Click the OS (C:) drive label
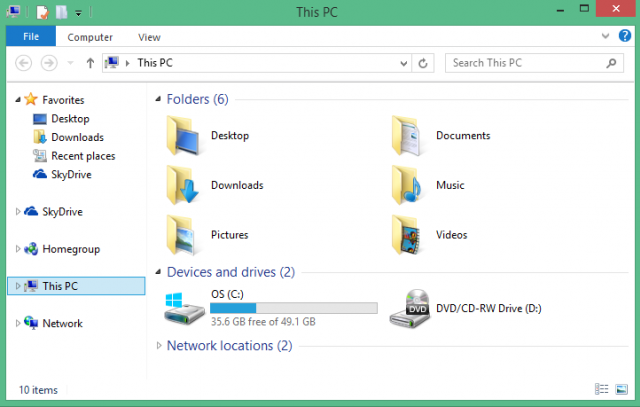This screenshot has width=640, height=407. 227,294
